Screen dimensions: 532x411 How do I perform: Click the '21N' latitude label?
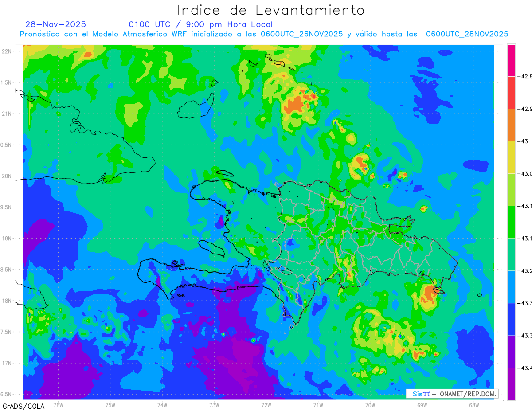coord(7,114)
